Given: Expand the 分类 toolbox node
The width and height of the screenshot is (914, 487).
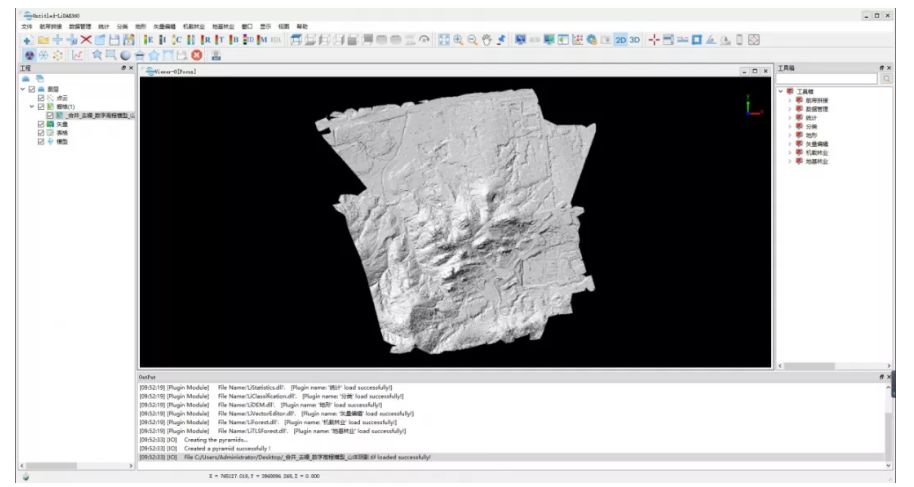Looking at the screenshot, I should click(789, 127).
